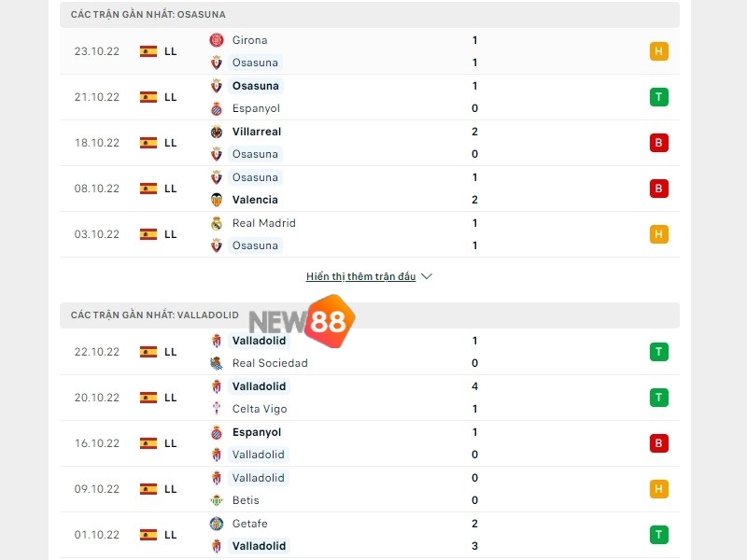This screenshot has height=560, width=747.
Task: Click the Real Sociedad crest
Action: [x=216, y=363]
